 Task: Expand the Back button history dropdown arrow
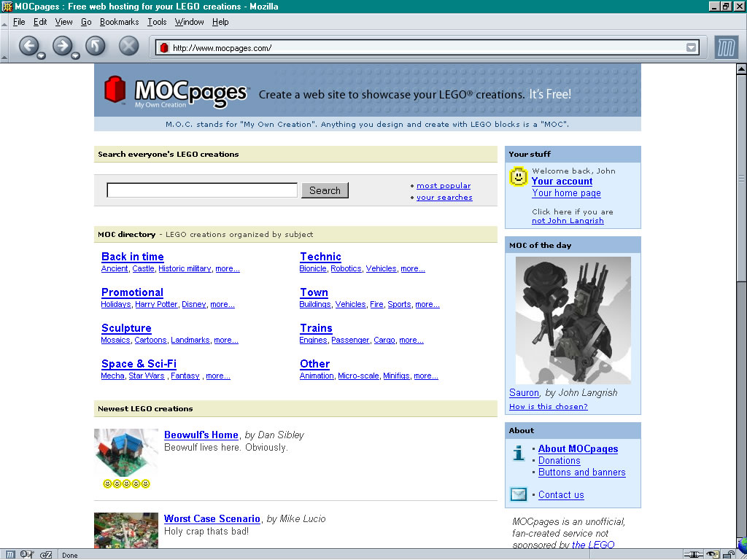click(42, 55)
